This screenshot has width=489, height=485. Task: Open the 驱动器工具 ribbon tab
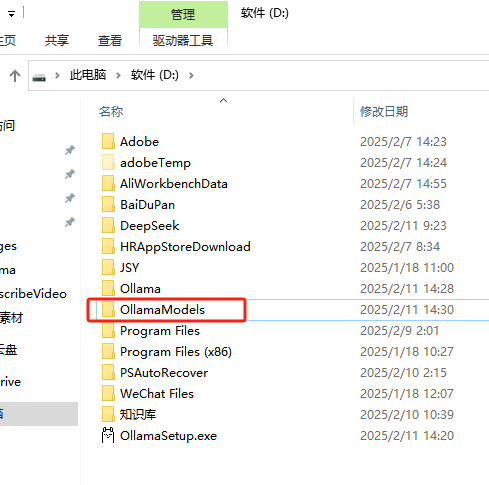pos(183,40)
